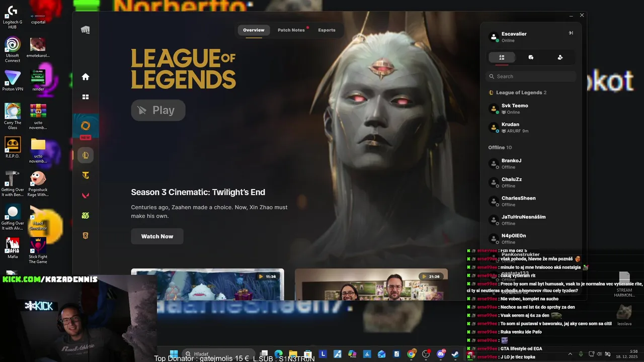Open the NEW featured game tile in sidebar
The width and height of the screenshot is (644, 362).
(x=86, y=127)
